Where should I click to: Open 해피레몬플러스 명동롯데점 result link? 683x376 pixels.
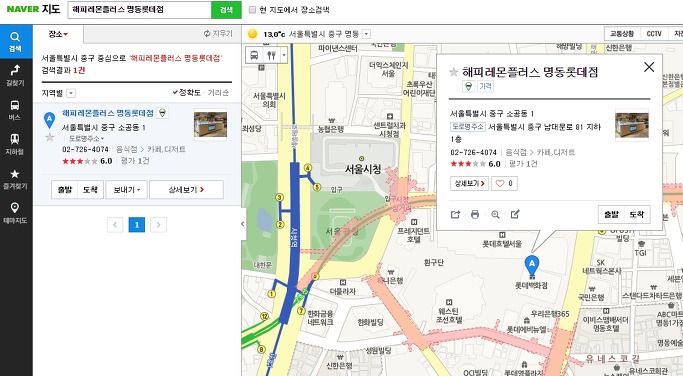coord(108,113)
